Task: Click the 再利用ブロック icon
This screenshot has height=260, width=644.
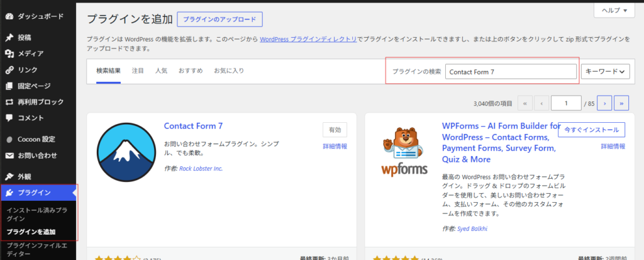Action: coord(9,102)
